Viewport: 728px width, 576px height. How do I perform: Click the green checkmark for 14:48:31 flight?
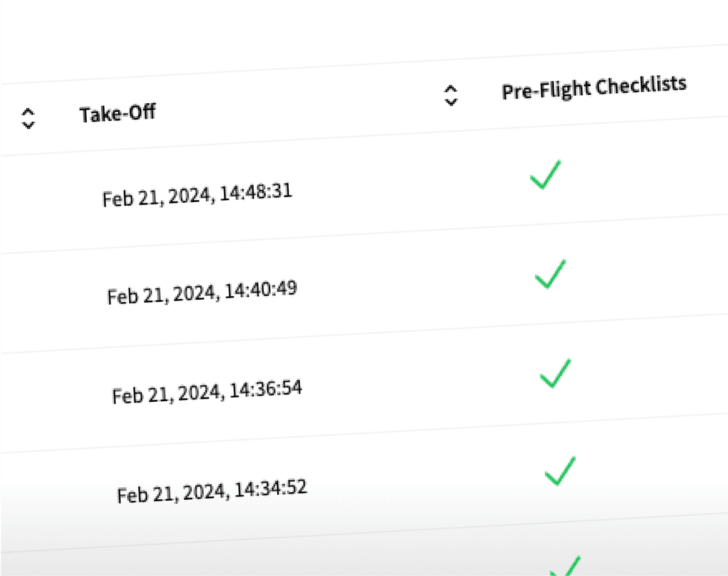tap(545, 175)
